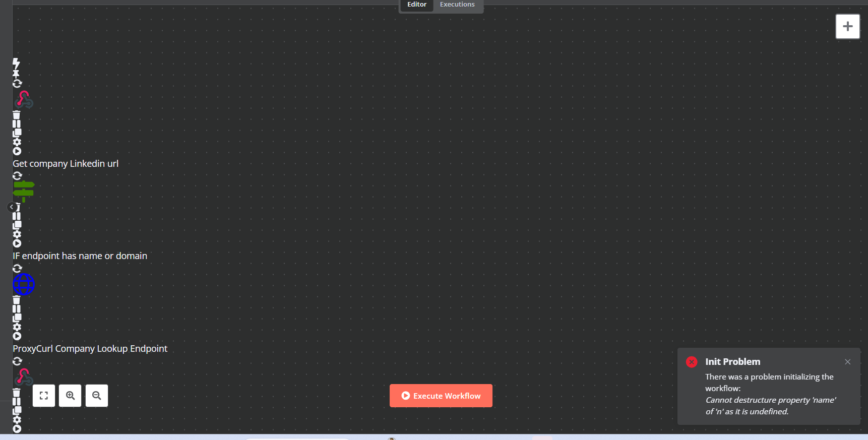Select the webhook node below the ProxyCurl label
Image resolution: width=868 pixels, height=440 pixels.
pyautogui.click(x=24, y=377)
